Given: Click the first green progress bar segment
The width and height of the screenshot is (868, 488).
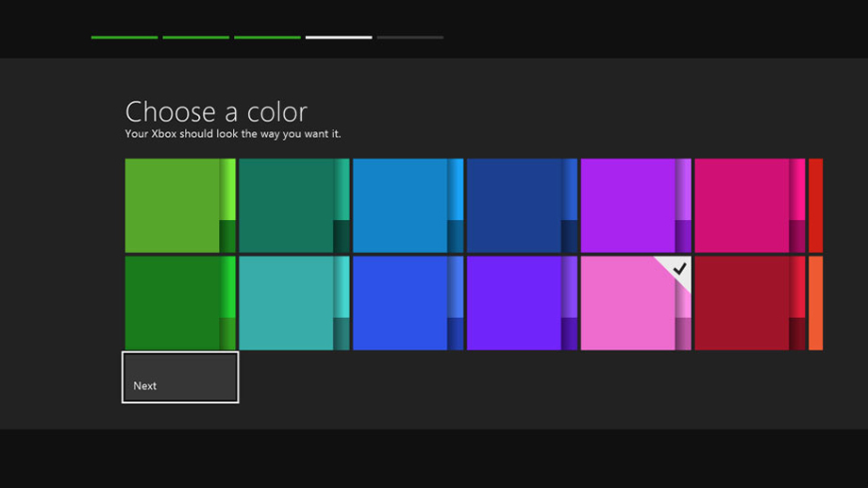Looking at the screenshot, I should (125, 38).
